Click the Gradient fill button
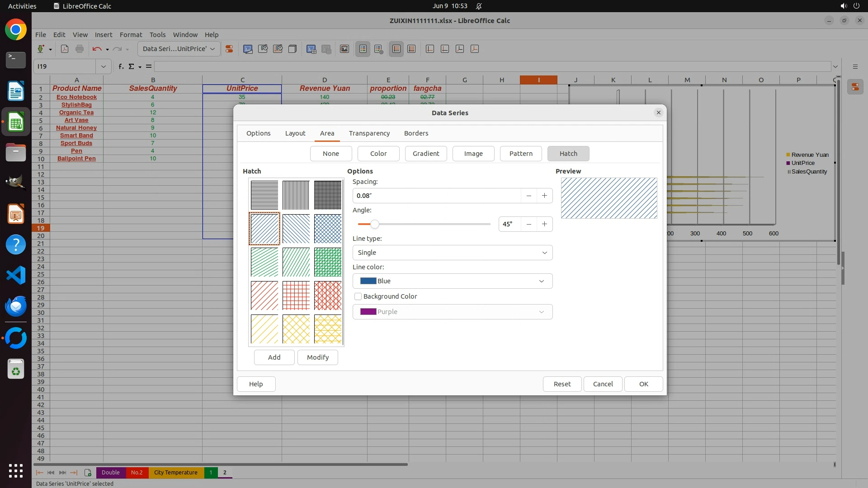Image resolution: width=868 pixels, height=488 pixels. 425,154
